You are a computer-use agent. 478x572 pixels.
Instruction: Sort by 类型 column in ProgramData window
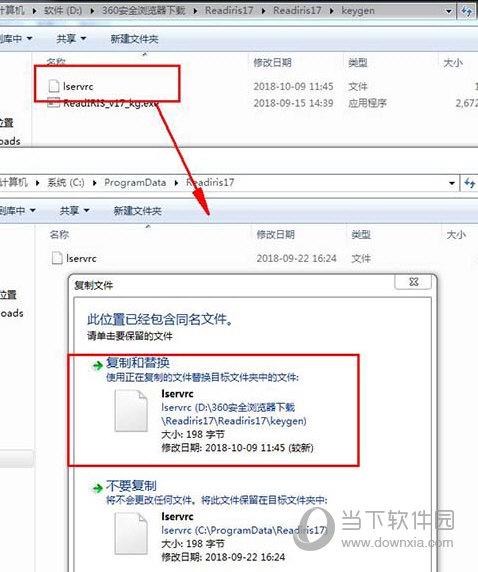(x=361, y=234)
